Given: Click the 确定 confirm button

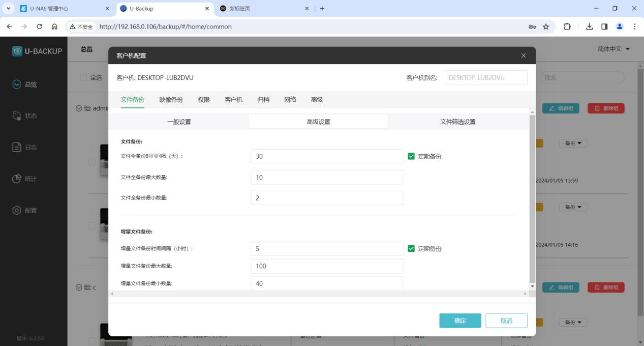Looking at the screenshot, I should [x=460, y=321].
